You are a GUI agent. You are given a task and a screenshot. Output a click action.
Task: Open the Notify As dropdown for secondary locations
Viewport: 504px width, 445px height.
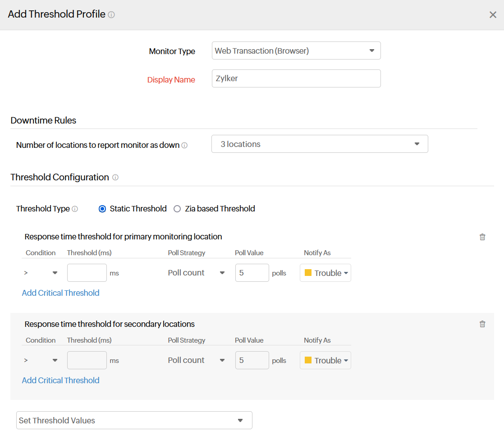pyautogui.click(x=325, y=360)
